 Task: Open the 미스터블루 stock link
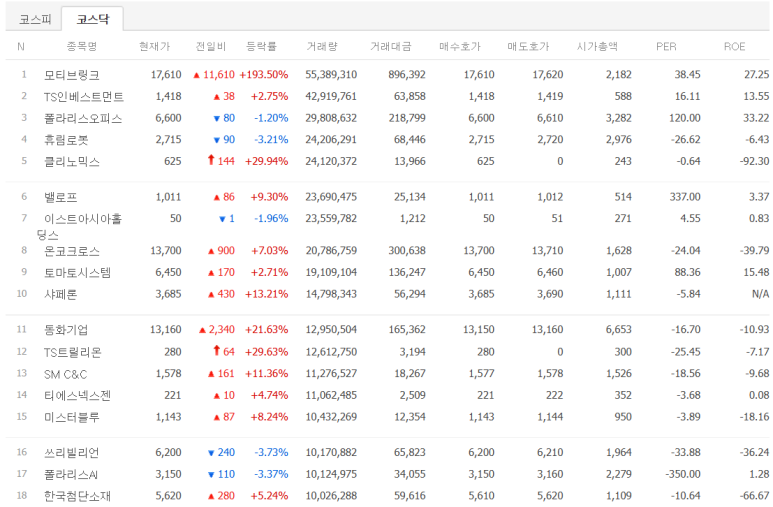(72, 417)
